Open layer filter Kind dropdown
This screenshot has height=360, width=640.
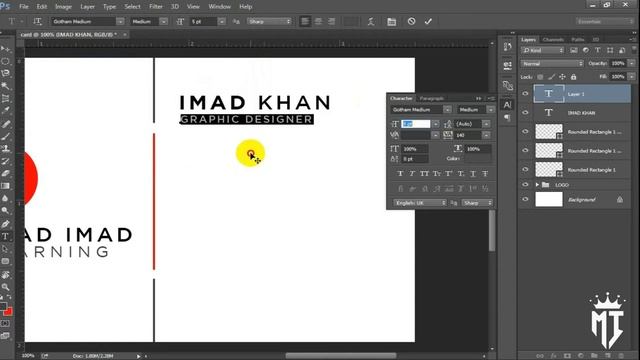[542, 50]
